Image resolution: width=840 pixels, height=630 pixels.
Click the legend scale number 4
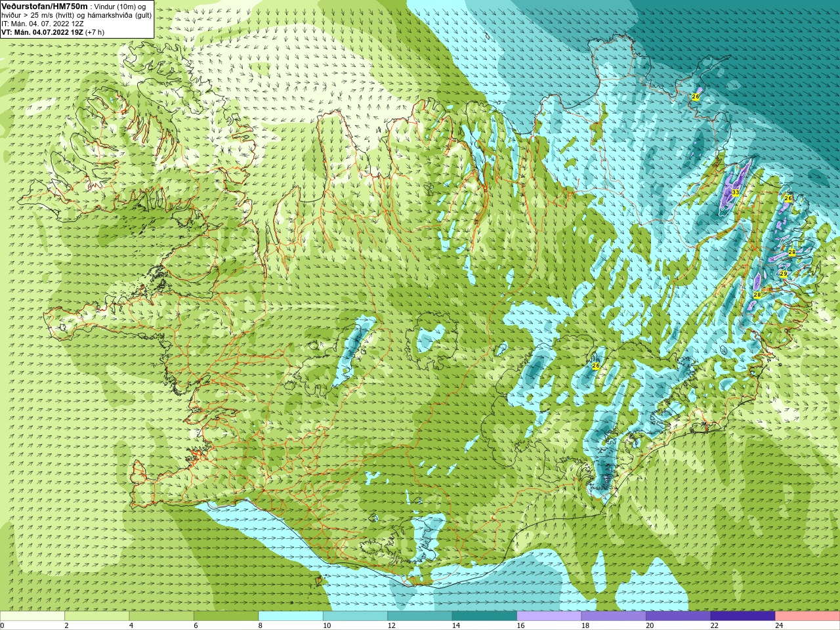pos(131,625)
